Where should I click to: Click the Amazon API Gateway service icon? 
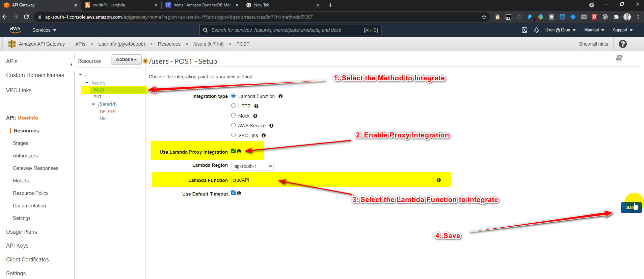(x=12, y=44)
